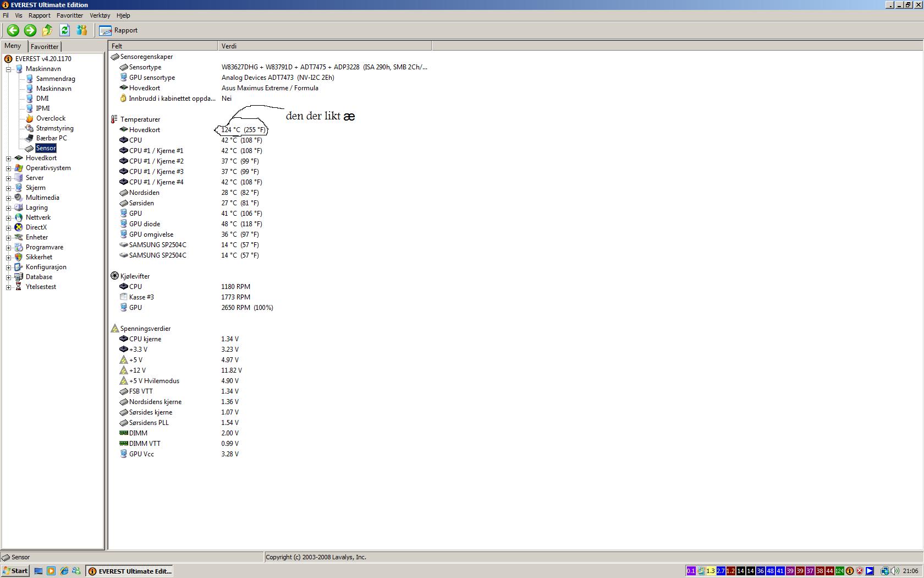Screen dimensions: 924x578
Task: Collapse the Maskinnavn parent tree node
Action: [9, 69]
